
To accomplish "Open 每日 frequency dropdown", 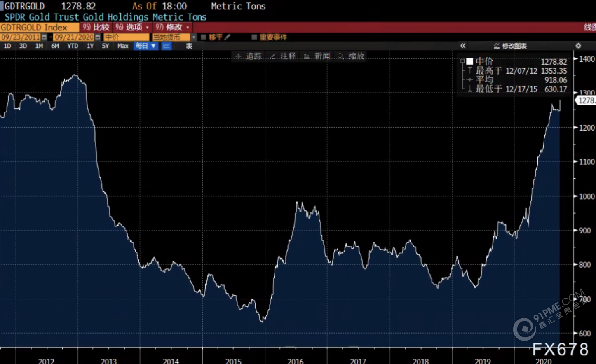I will (x=146, y=46).
